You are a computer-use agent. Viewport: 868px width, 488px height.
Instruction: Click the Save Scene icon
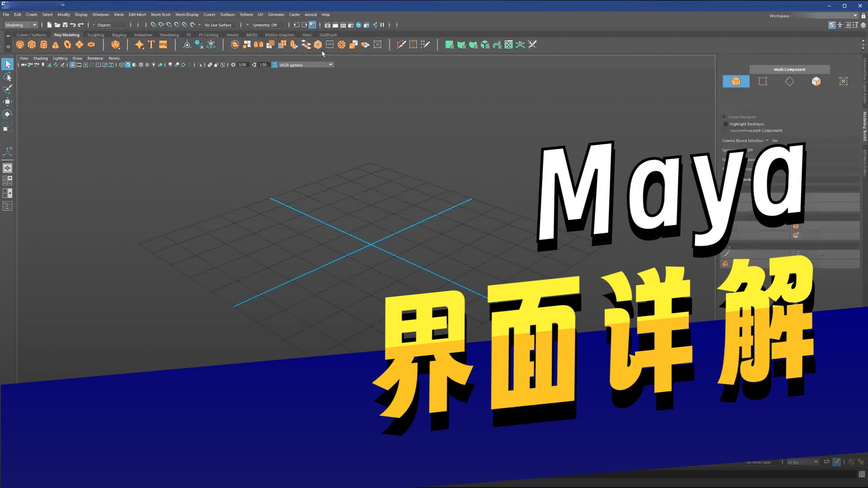pos(65,25)
